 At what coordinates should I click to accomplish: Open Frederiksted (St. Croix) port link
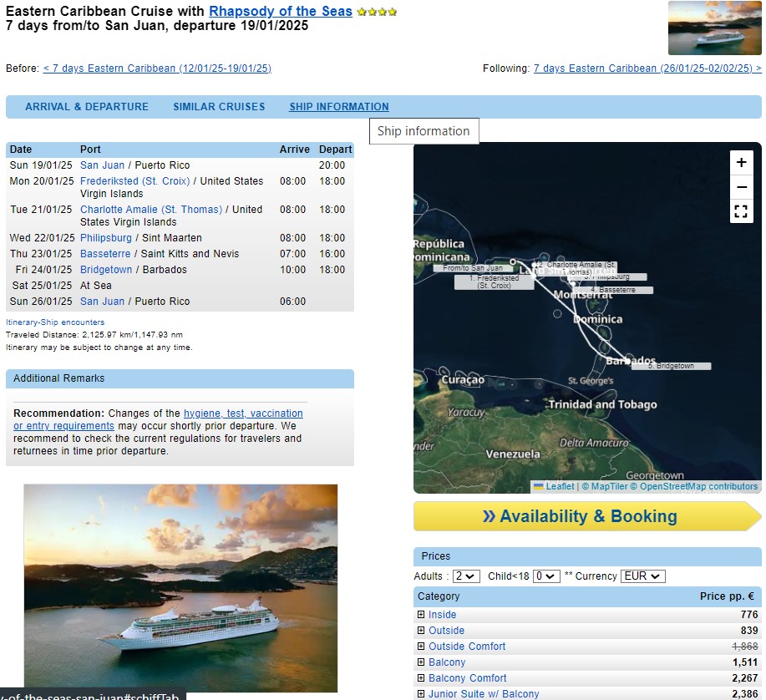pyautogui.click(x=134, y=181)
